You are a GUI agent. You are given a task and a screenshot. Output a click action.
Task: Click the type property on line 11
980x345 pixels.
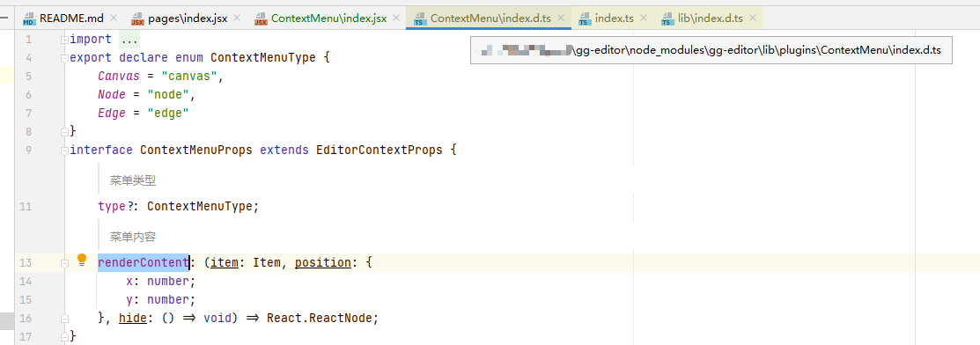pyautogui.click(x=112, y=206)
